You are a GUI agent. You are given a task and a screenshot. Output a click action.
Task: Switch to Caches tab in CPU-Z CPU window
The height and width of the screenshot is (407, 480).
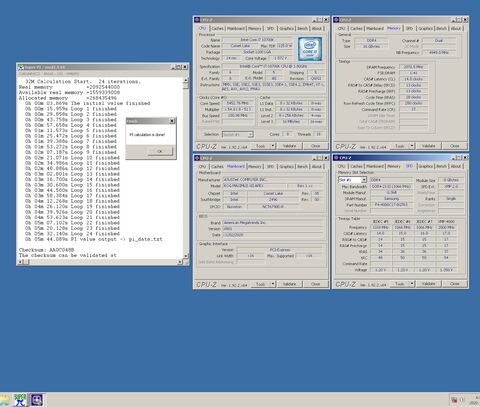pos(217,28)
